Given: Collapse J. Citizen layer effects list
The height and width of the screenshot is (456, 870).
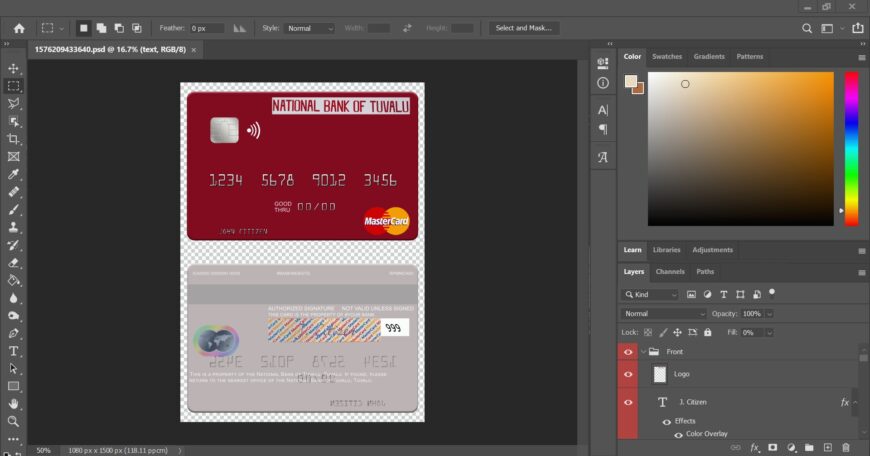Looking at the screenshot, I should point(856,402).
